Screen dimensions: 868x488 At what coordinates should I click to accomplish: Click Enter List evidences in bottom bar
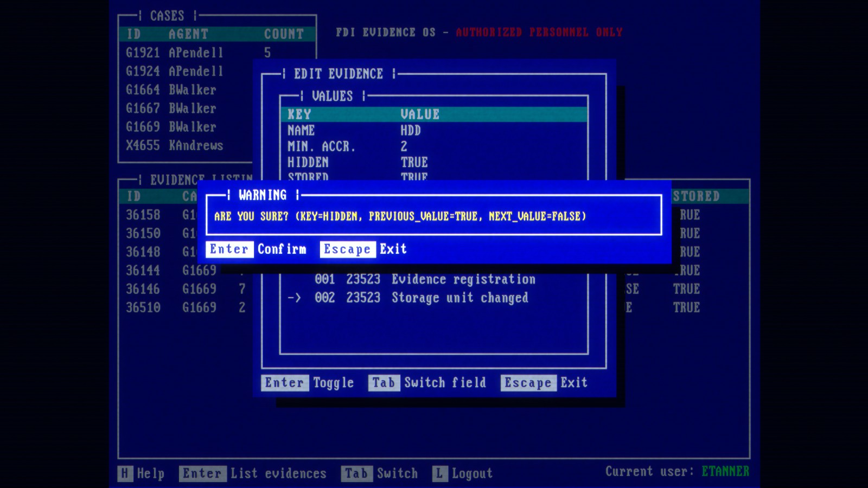203,473
